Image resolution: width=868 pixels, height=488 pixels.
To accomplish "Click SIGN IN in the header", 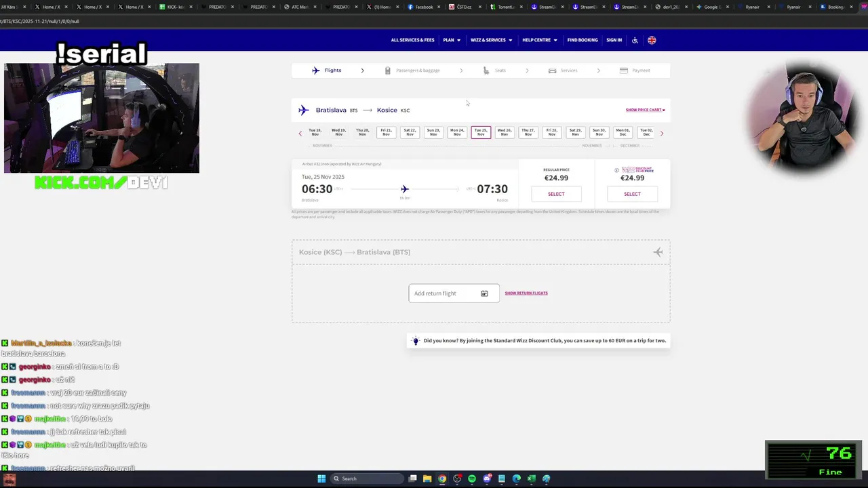I will [614, 40].
